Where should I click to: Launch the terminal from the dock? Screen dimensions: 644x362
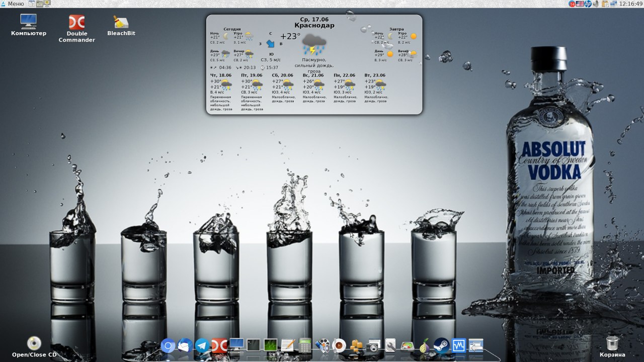pos(253,345)
